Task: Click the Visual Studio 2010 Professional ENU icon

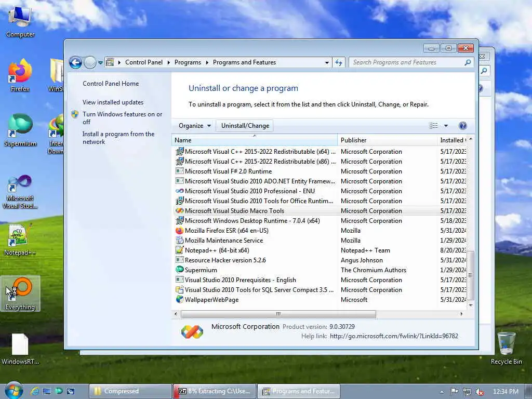Action: 179,191
